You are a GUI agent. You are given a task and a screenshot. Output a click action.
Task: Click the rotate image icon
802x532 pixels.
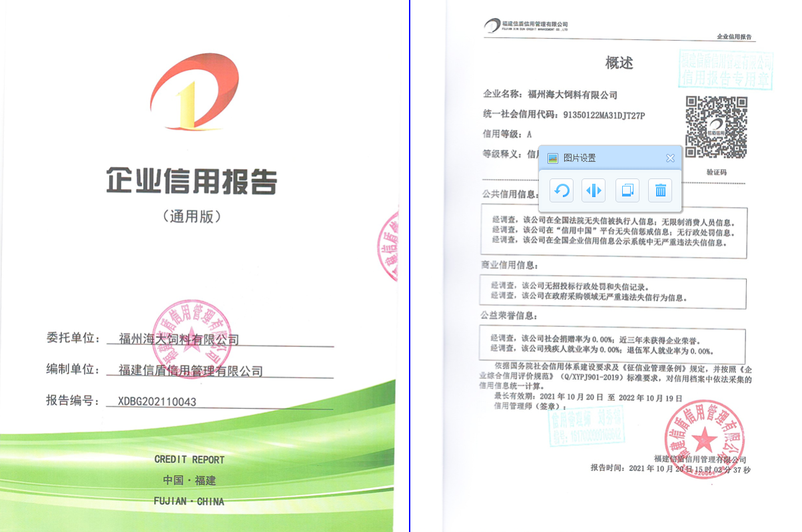coord(562,191)
